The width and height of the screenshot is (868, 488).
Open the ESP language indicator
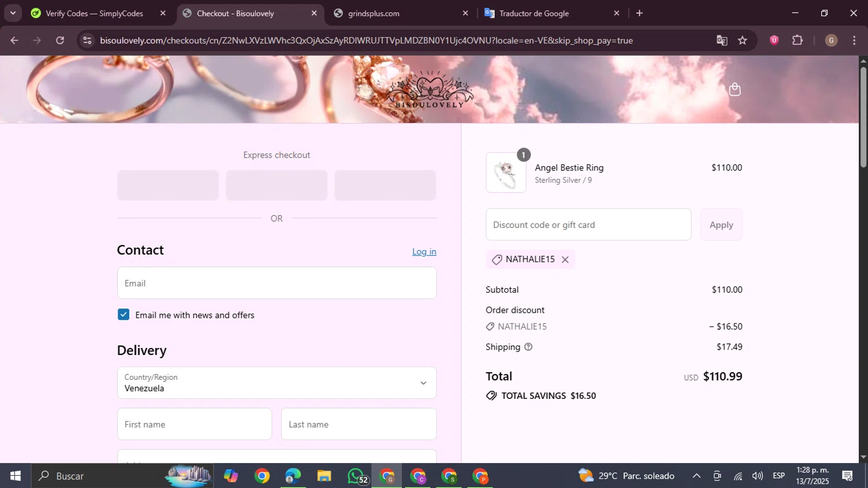(x=779, y=476)
